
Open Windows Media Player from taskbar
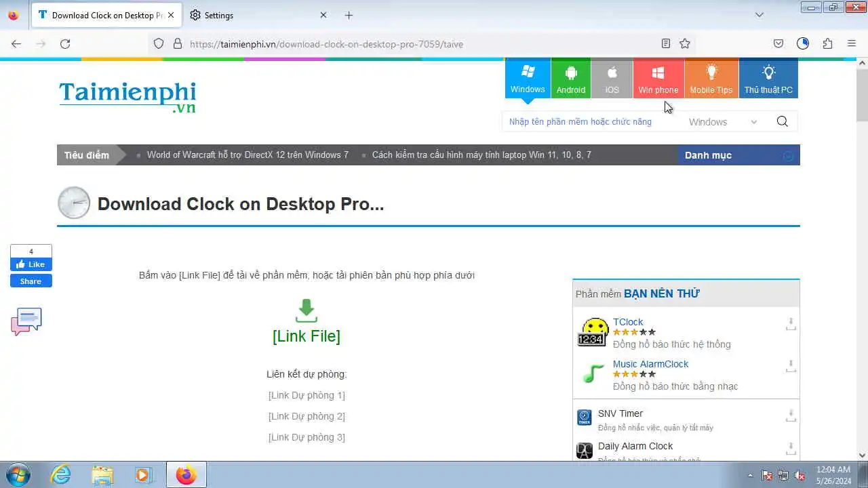tap(143, 474)
